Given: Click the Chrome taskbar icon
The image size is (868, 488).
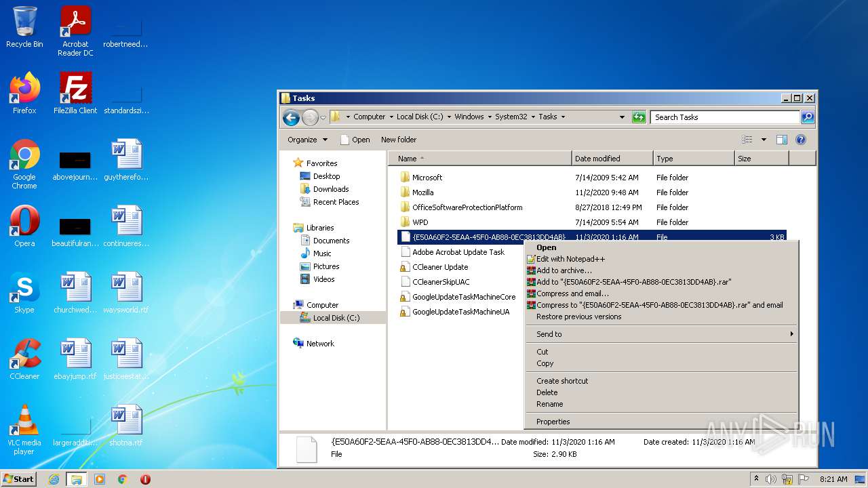Looking at the screenshot, I should coord(123,479).
